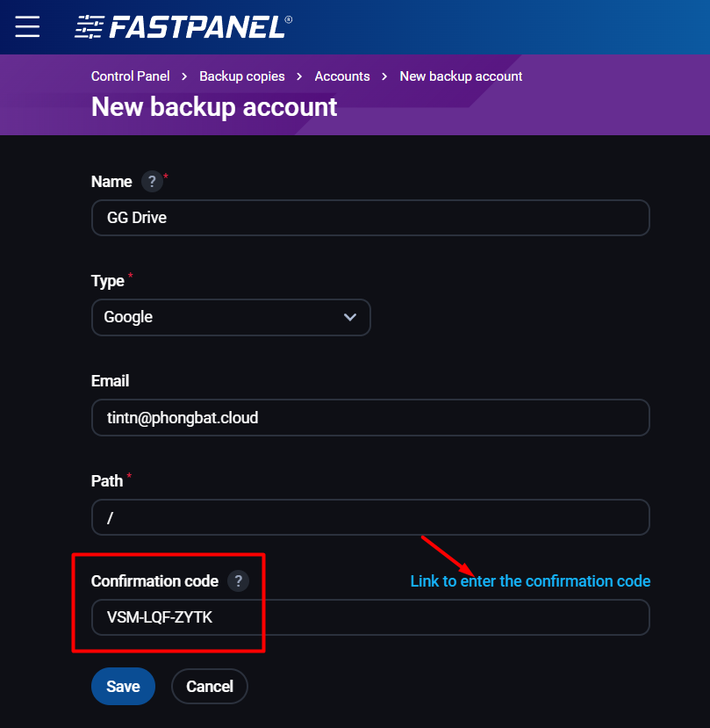
Task: Click the New backup account page heading
Action: [214, 107]
